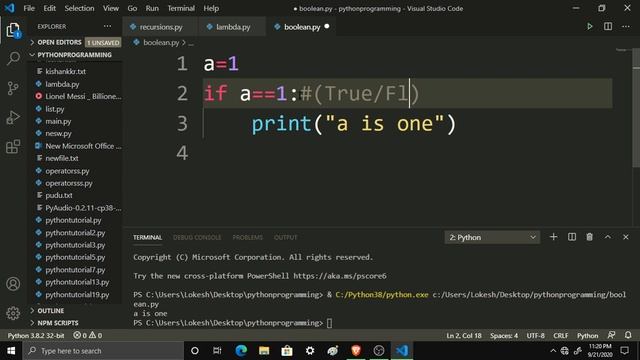The height and width of the screenshot is (360, 640).
Task: Open the Go menu
Action: [132, 8]
